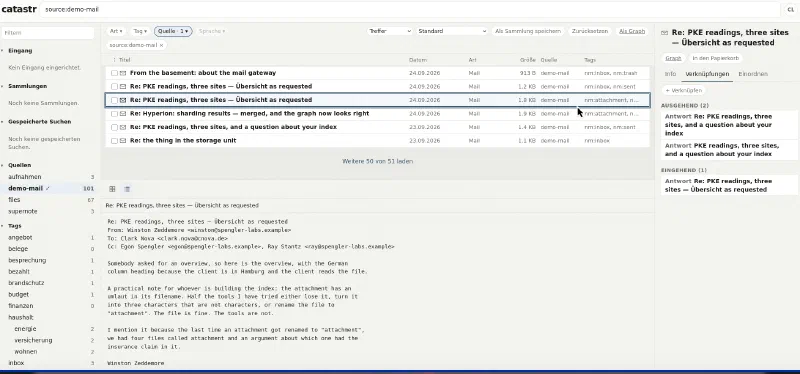The height and width of the screenshot is (374, 800).
Task: Open the Tag filter dropdown
Action: [140, 31]
